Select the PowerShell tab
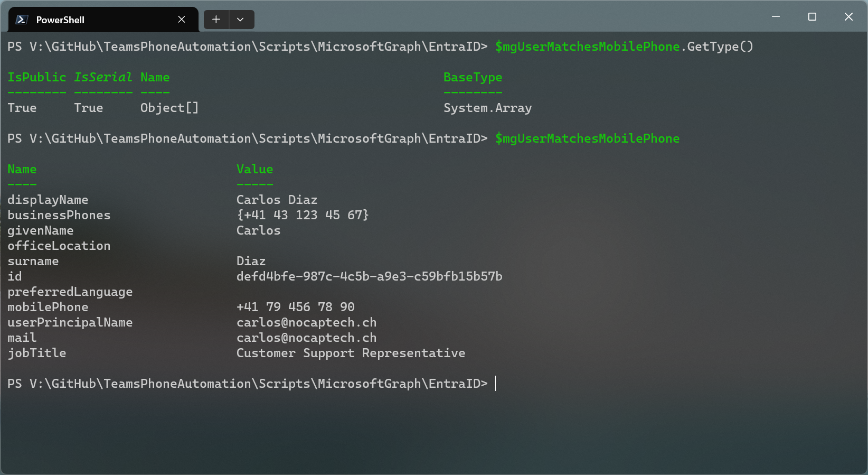868x475 pixels. coord(103,20)
